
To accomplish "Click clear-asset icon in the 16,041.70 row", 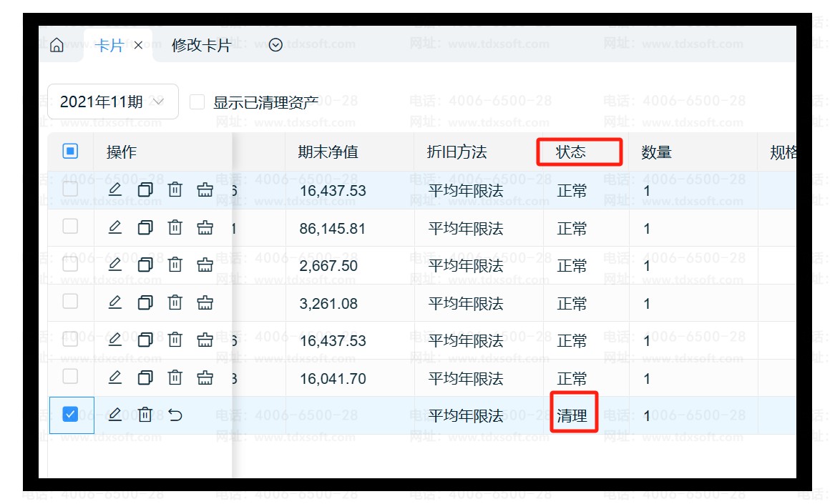I will click(205, 377).
